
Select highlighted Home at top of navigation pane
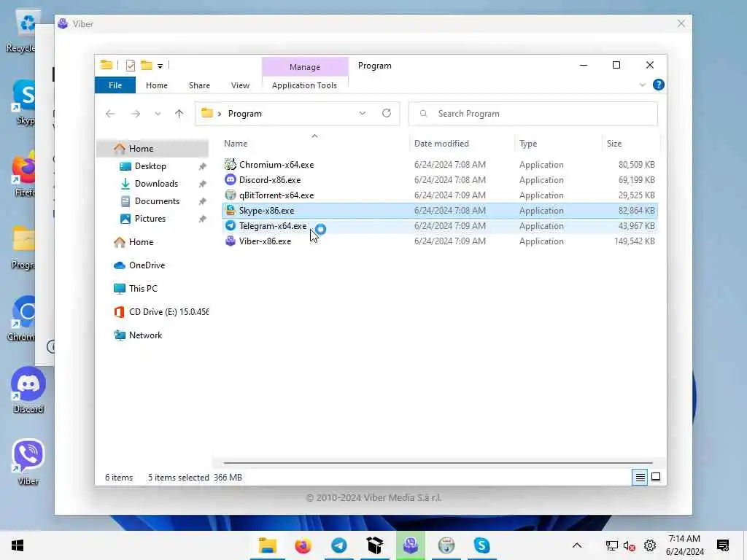pyautogui.click(x=152, y=149)
